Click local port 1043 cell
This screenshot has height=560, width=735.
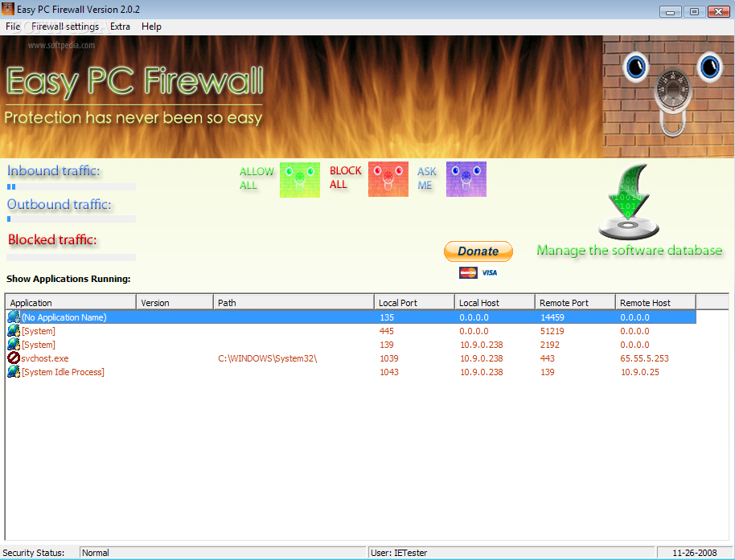tap(389, 372)
